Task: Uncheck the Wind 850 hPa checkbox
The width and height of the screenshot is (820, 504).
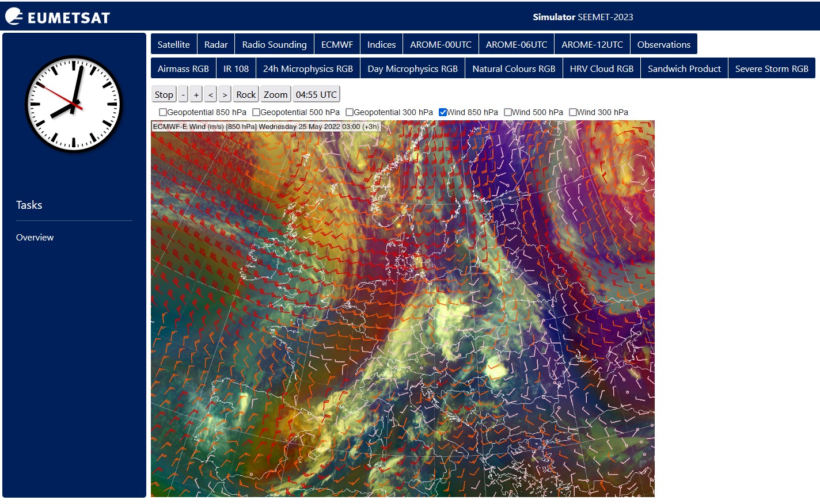Action: 443,112
